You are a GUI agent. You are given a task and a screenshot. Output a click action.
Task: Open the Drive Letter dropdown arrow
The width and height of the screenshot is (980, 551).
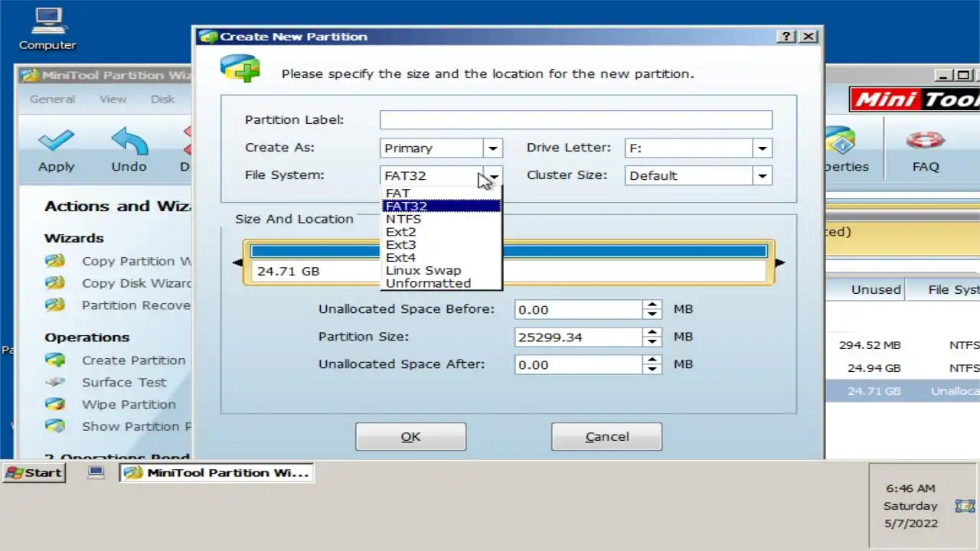coord(762,148)
